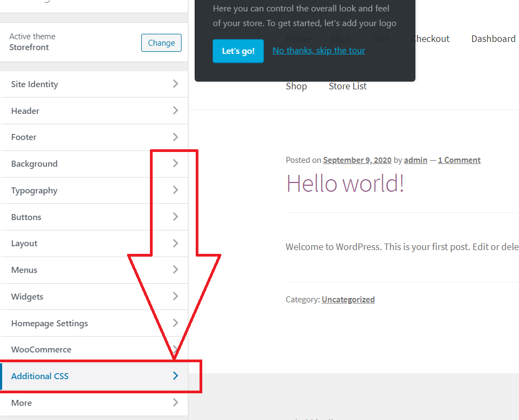
Task: Select the Additional CSS section
Action: point(94,376)
